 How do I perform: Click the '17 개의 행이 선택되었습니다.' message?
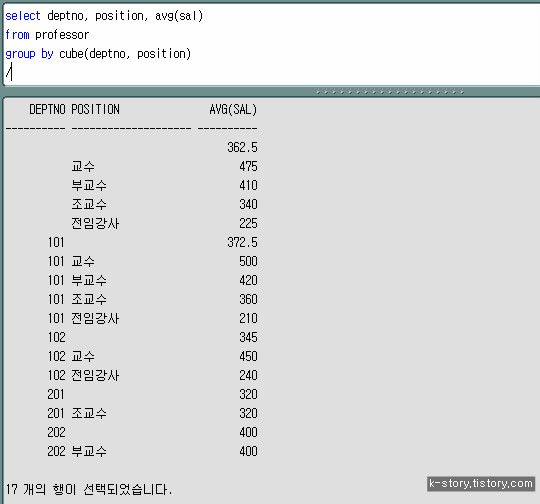89,489
